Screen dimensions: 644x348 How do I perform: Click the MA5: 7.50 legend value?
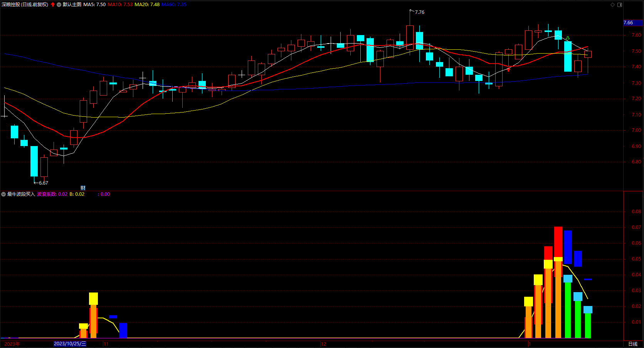click(x=94, y=5)
